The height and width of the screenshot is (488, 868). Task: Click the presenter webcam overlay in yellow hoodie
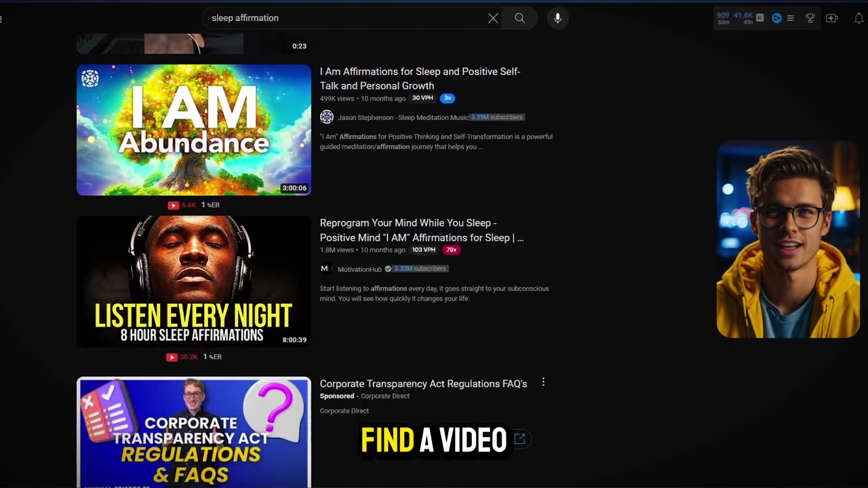coord(788,239)
